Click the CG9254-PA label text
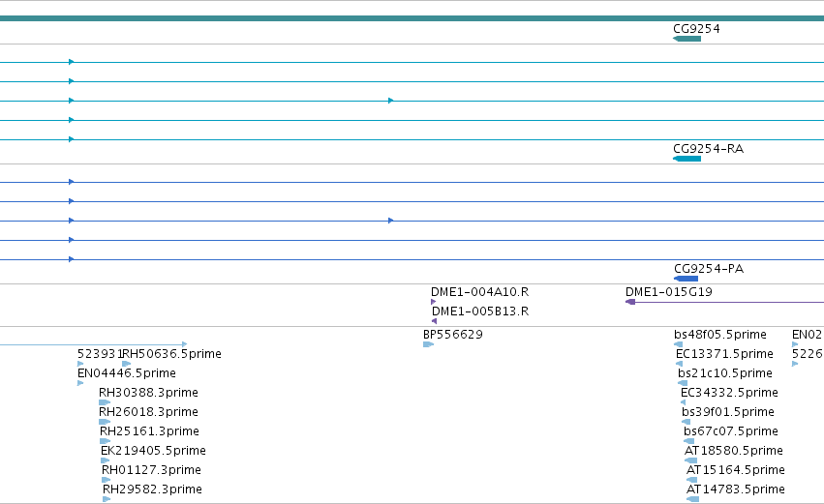This screenshot has width=824, height=504. [709, 269]
